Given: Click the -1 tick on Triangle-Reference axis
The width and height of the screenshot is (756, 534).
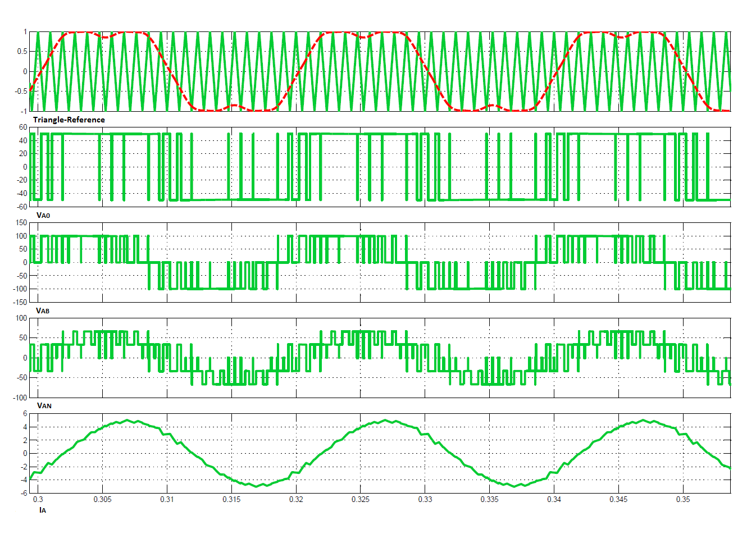Looking at the screenshot, I should (x=24, y=111).
